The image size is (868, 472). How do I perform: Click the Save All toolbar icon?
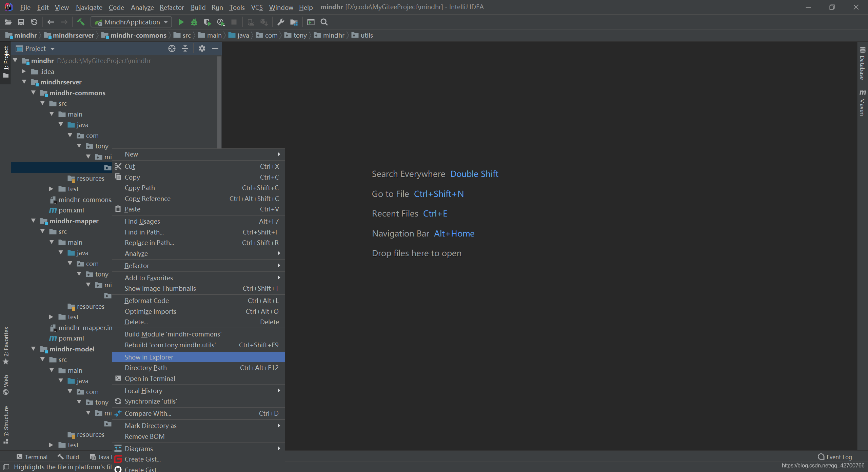point(21,22)
